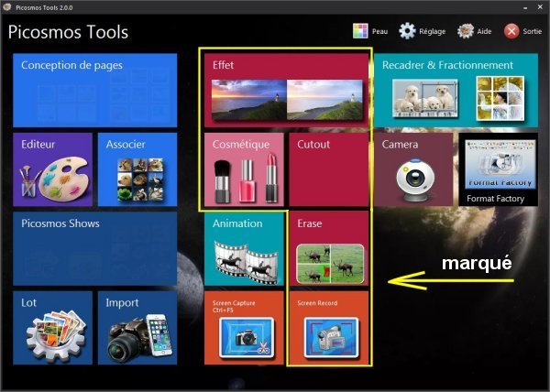Launch Format Factory tile
The width and height of the screenshot is (550, 392).
[499, 169]
